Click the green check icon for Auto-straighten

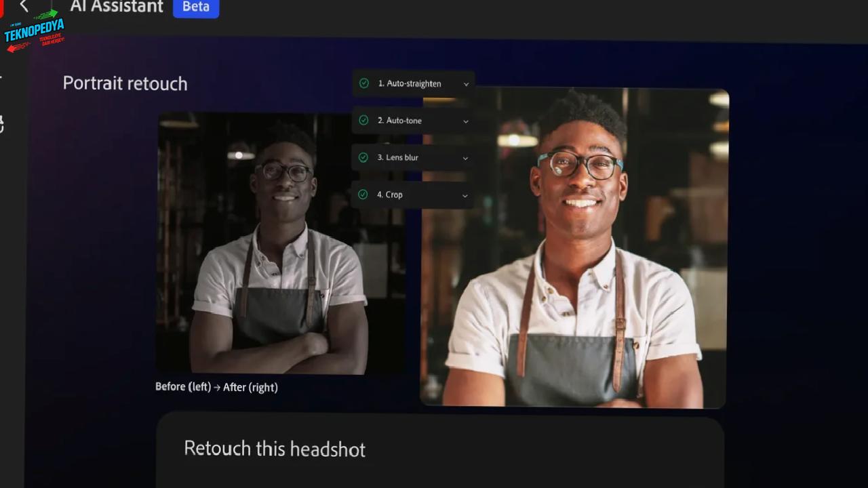(x=364, y=83)
